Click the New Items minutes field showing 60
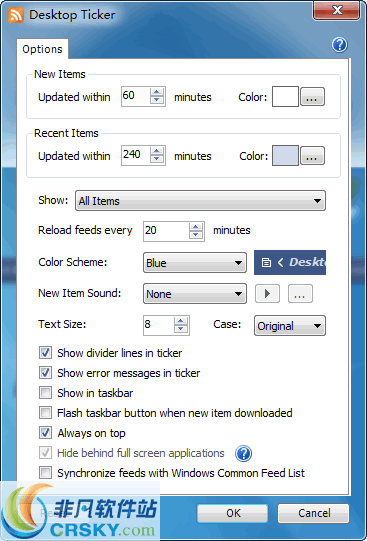The height and width of the screenshot is (541, 367). 136,96
